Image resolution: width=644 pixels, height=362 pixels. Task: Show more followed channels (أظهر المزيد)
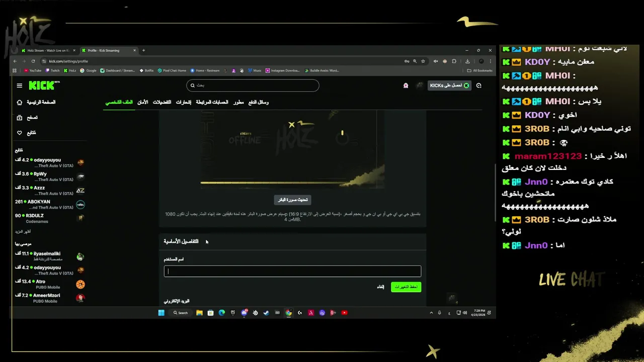click(23, 232)
